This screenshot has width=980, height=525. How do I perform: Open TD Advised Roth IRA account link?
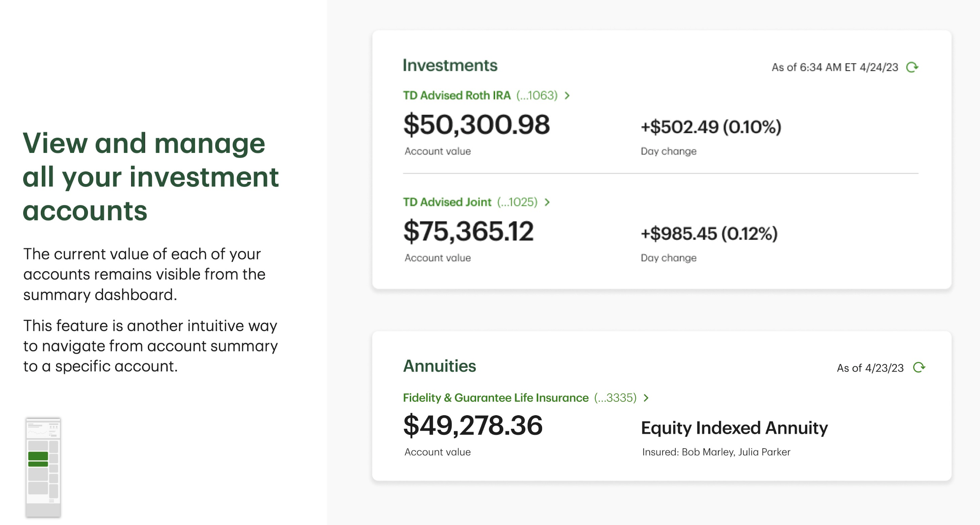click(457, 95)
